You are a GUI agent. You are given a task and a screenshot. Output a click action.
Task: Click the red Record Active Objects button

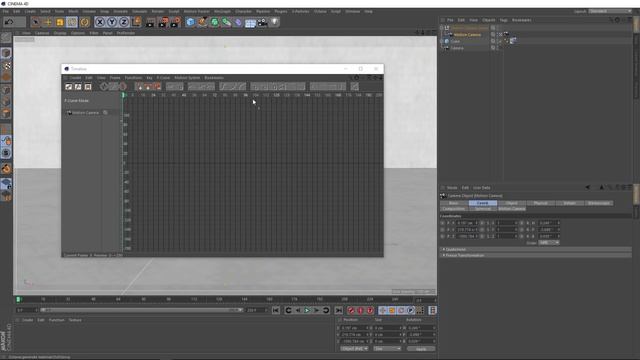click(x=351, y=311)
